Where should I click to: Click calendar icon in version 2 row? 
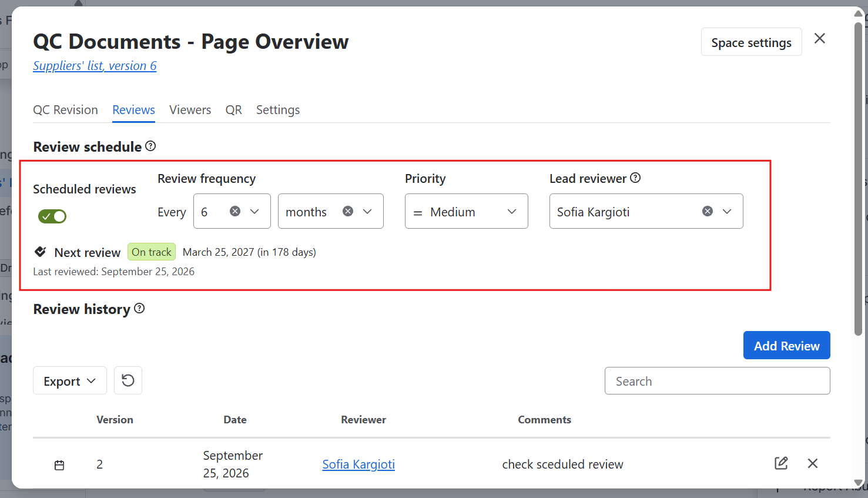tap(59, 465)
